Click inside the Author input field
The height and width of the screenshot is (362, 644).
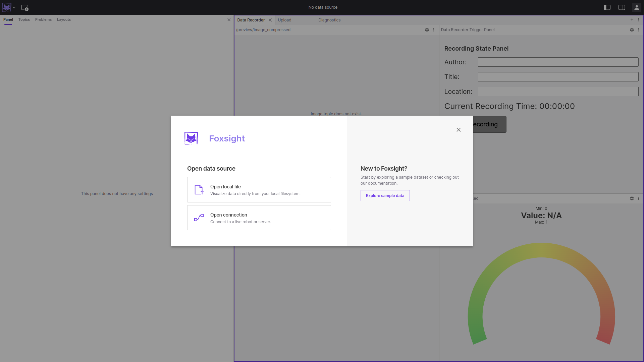[558, 62]
